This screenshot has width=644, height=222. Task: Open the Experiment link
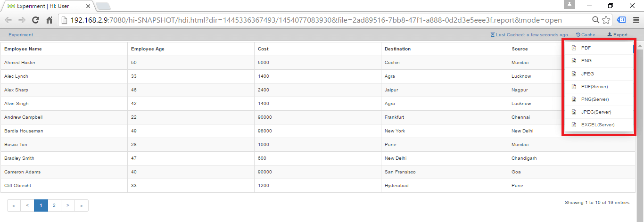21,35
